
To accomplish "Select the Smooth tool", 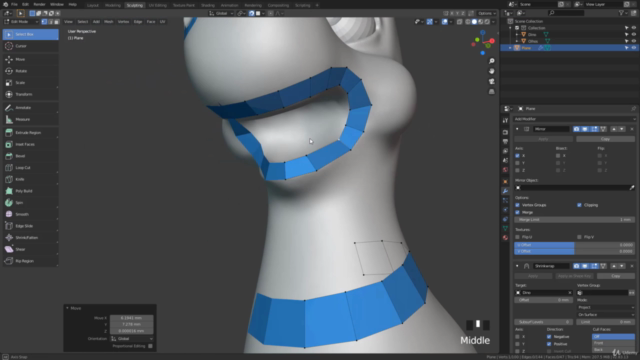I will [x=31, y=214].
